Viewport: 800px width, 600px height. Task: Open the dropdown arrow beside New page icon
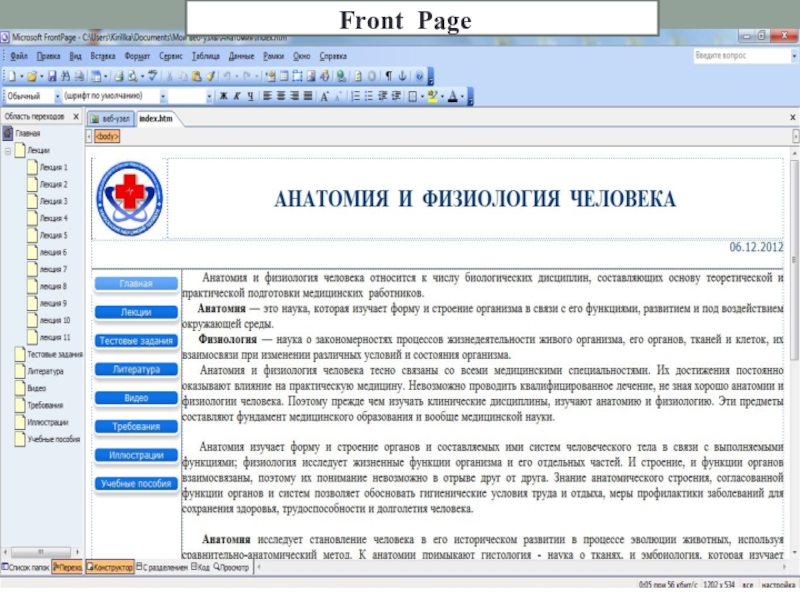[x=22, y=77]
